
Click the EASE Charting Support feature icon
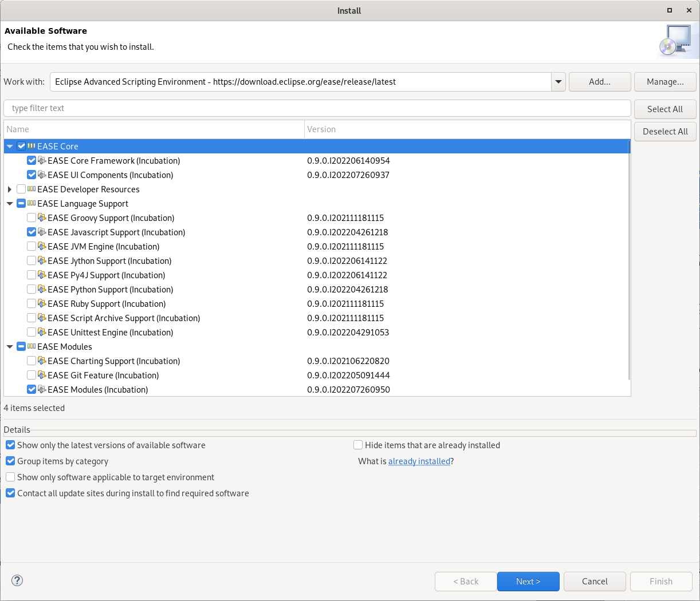coord(42,361)
